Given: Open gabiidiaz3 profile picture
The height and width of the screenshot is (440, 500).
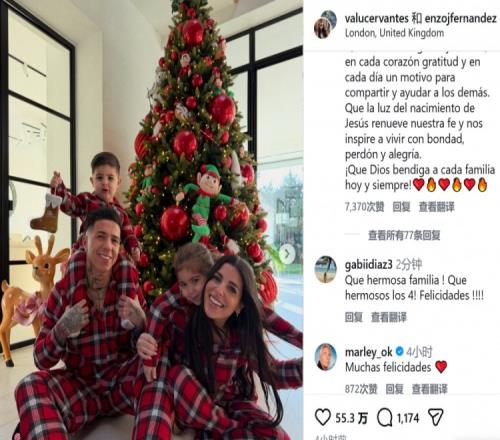Looking at the screenshot, I should click(326, 269).
